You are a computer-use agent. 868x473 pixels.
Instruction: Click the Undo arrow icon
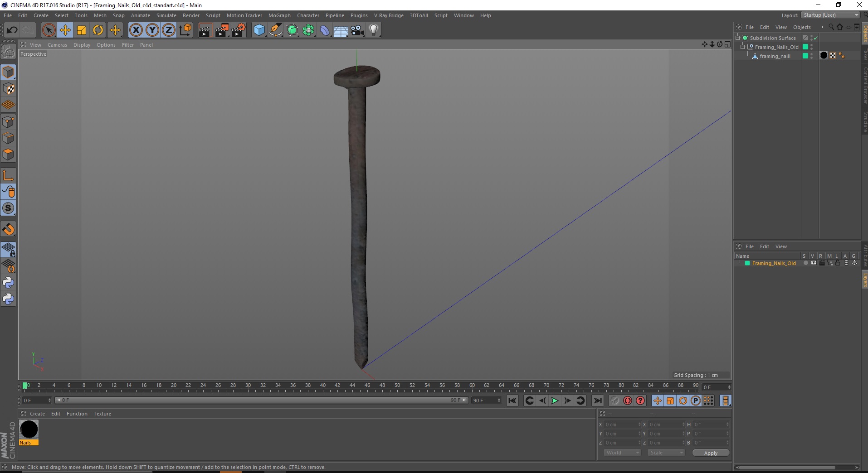[12, 30]
